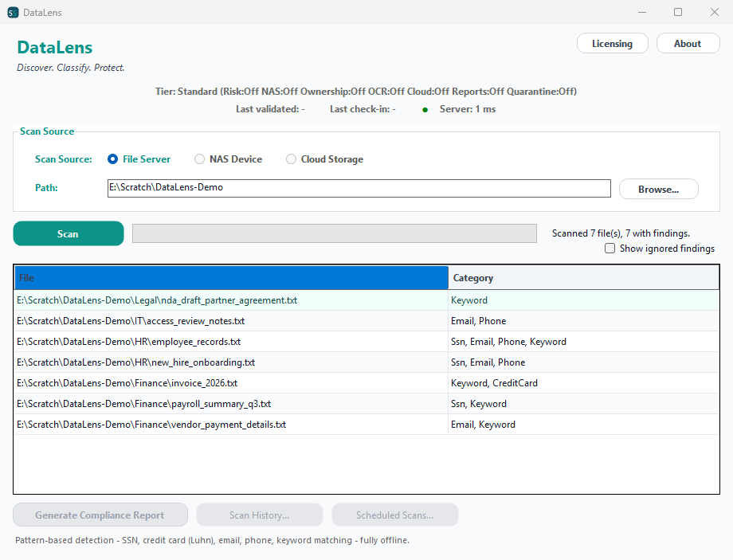The width and height of the screenshot is (733, 560).
Task: Click into the Path input field
Action: 359,188
